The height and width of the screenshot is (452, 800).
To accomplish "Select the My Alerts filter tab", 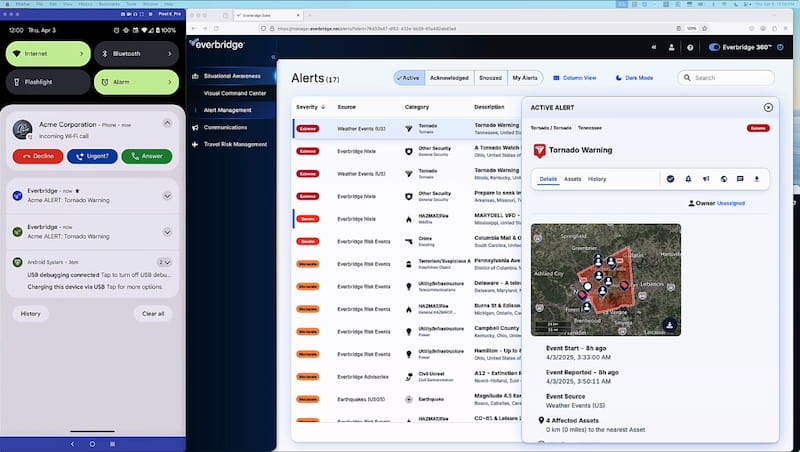I will [525, 78].
